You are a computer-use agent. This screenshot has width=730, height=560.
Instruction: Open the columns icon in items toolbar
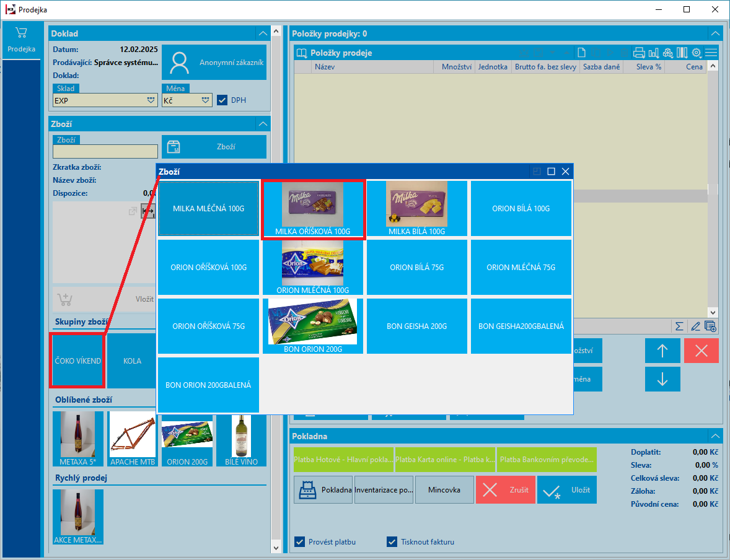pyautogui.click(x=682, y=53)
